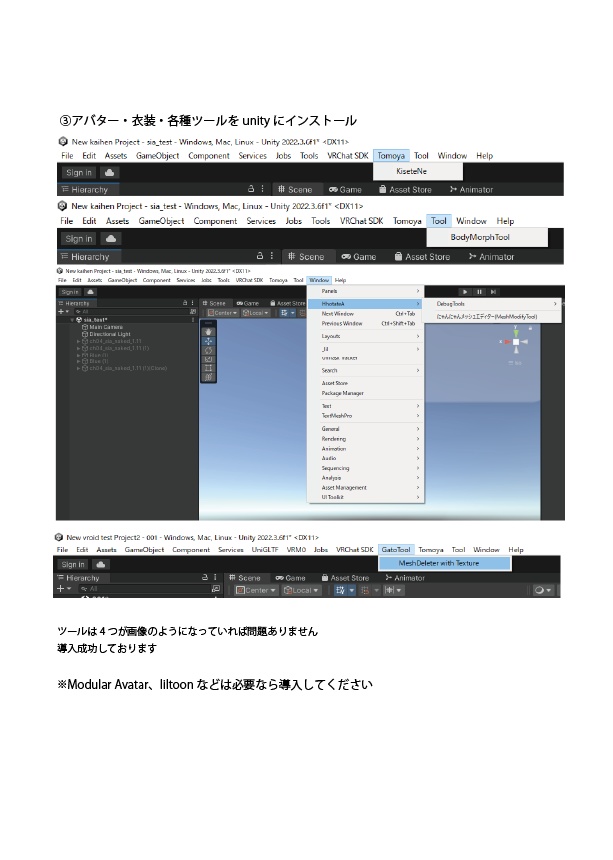Choose MeshDeleter with Texture entry
Image resolution: width=613 pixels, height=860 pixels.
click(445, 563)
